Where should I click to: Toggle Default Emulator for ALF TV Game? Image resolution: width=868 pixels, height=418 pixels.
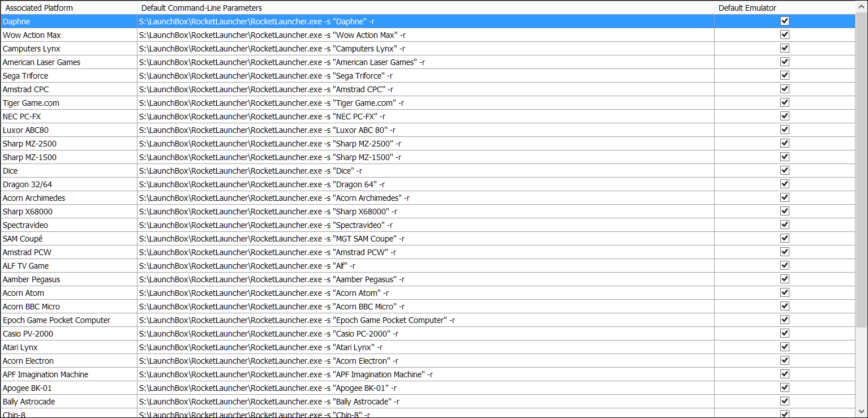pyautogui.click(x=785, y=265)
